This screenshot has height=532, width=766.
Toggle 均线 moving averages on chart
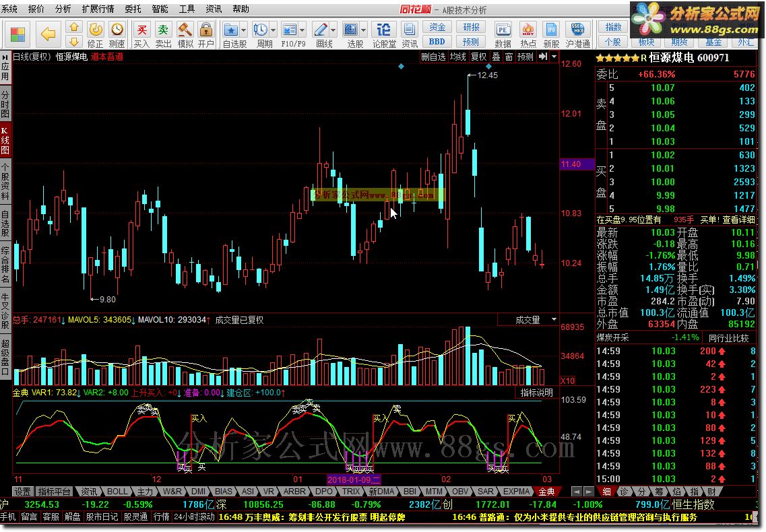tap(457, 57)
